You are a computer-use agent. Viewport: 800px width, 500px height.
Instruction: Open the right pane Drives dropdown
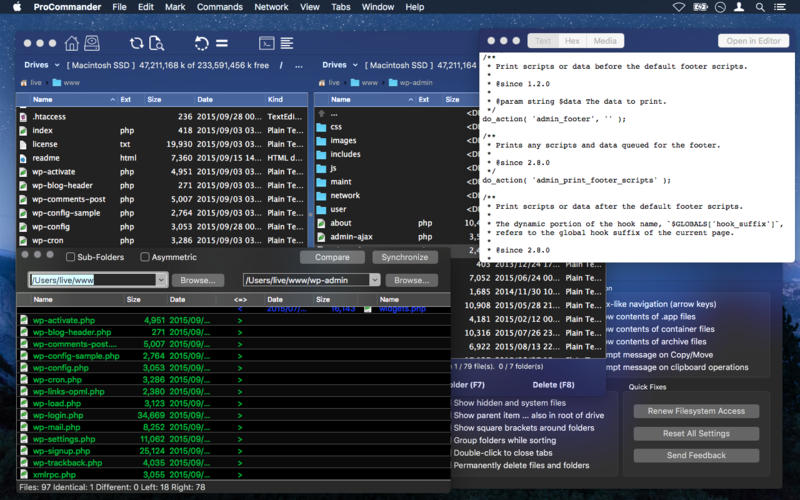(x=340, y=65)
